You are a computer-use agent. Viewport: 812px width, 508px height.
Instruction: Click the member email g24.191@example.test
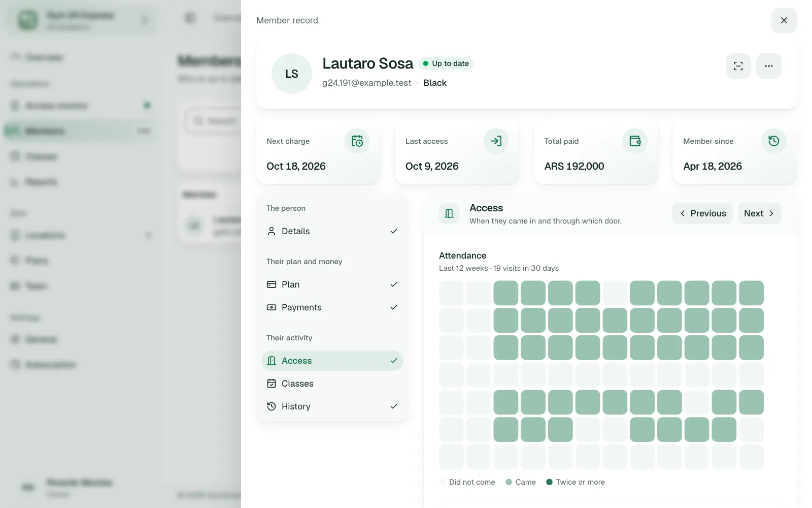tap(366, 83)
